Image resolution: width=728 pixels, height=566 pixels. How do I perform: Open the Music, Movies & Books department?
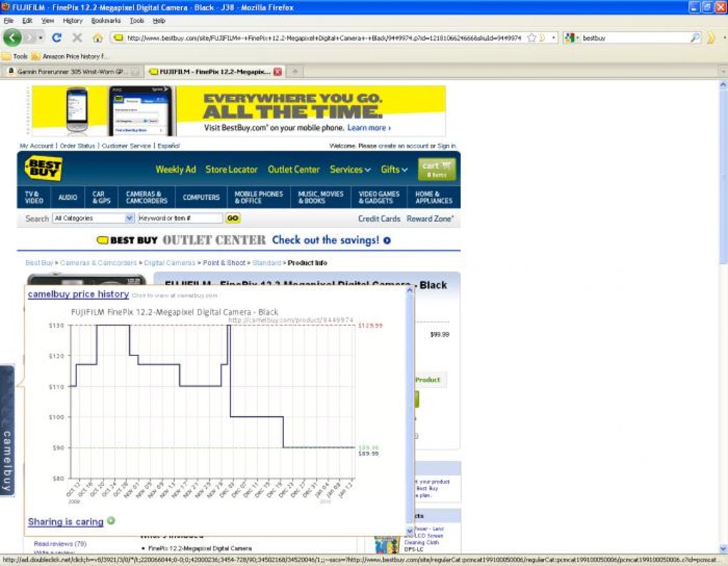tap(321, 197)
